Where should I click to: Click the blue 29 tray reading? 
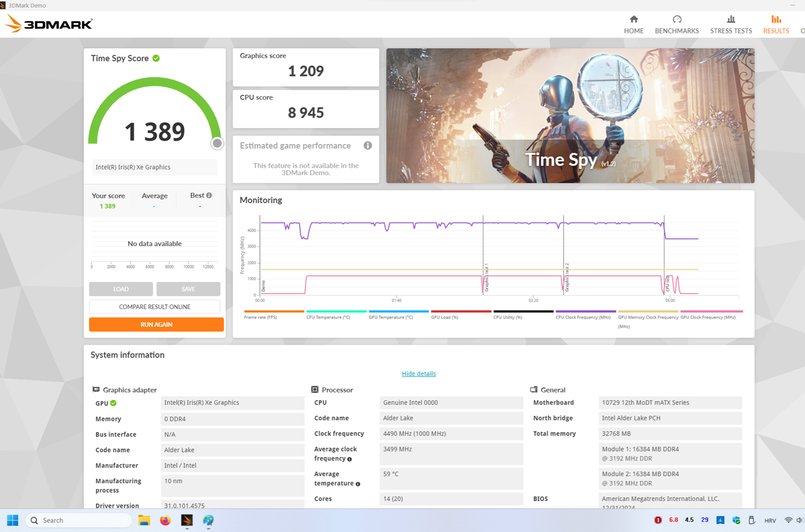704,520
